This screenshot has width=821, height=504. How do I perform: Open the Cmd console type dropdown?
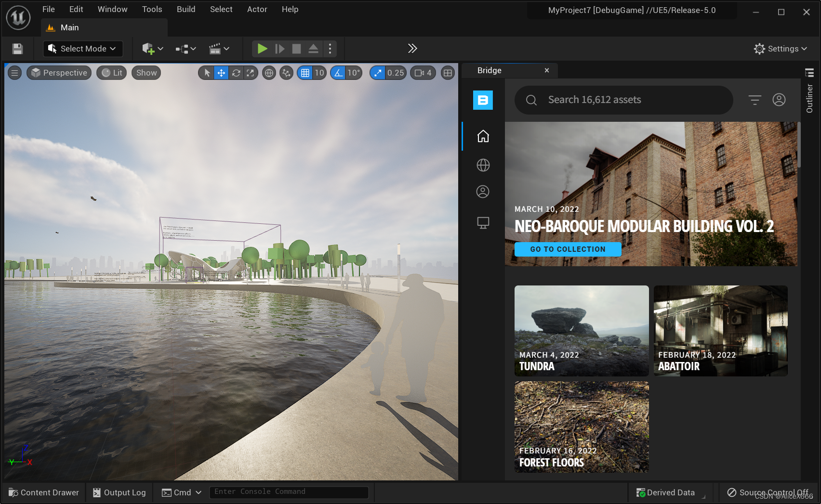click(182, 492)
